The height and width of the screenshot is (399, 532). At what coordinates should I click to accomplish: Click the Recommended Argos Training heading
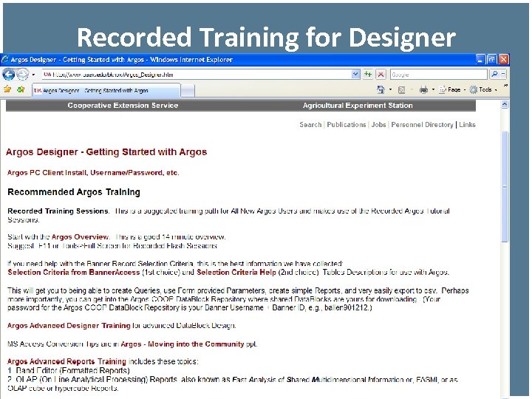click(74, 192)
